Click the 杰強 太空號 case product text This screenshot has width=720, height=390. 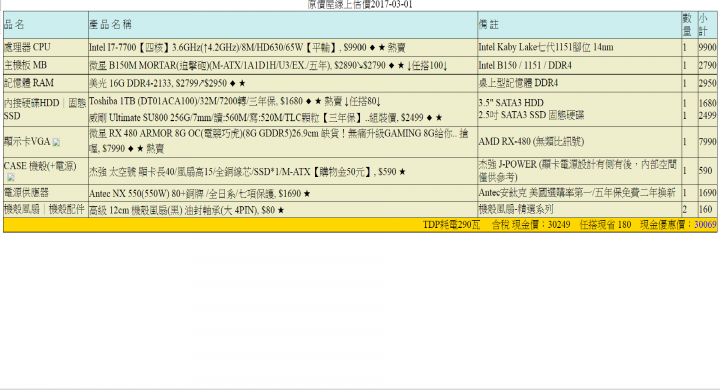(247, 172)
